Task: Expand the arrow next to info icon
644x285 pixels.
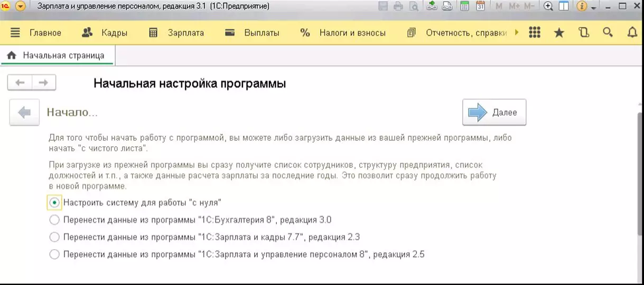Action: 593,7
